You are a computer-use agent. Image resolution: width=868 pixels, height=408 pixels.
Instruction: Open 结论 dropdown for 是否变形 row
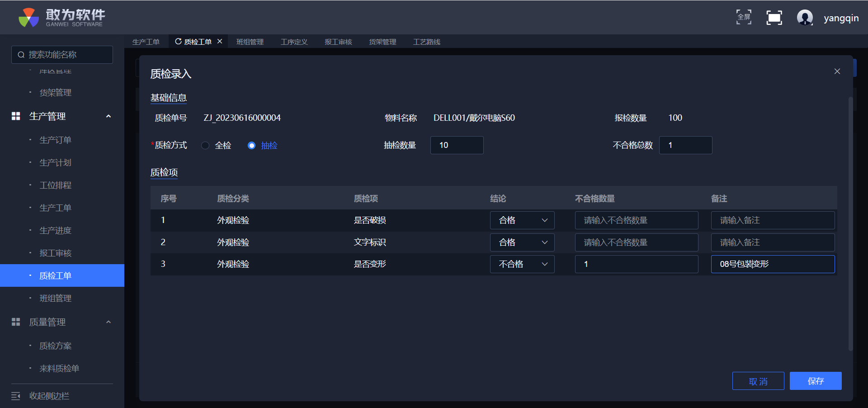click(522, 264)
